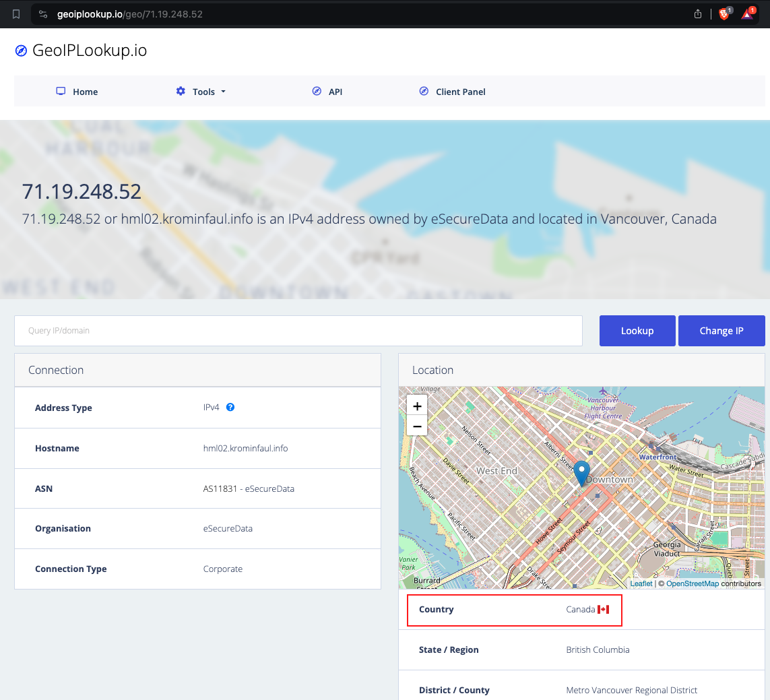Screen dimensions: 770x700
Task: Zoom out on the map
Action: point(417,426)
